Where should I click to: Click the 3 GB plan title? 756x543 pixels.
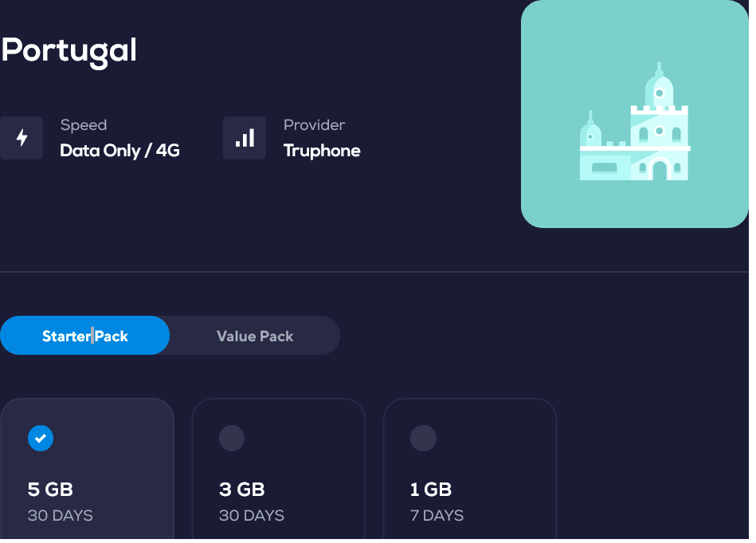tap(241, 489)
